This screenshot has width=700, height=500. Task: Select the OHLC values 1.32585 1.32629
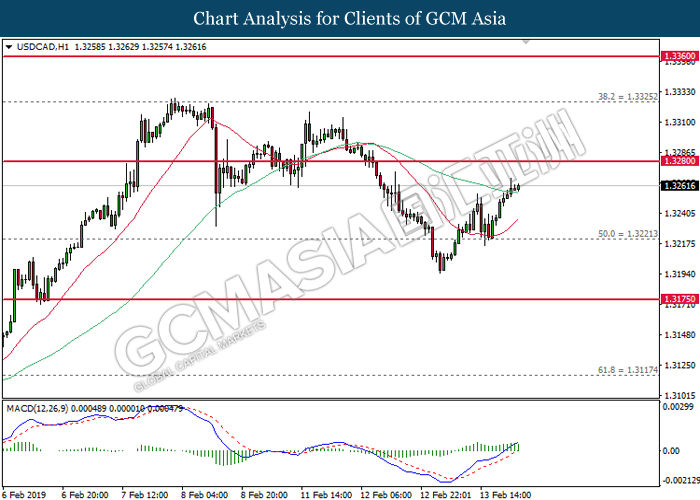pos(107,47)
